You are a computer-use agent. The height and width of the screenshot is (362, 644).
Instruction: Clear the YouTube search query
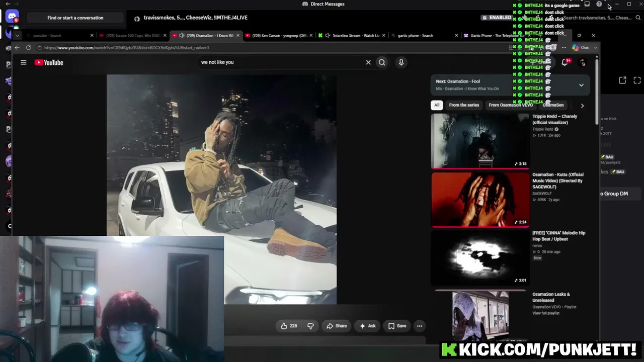[368, 62]
